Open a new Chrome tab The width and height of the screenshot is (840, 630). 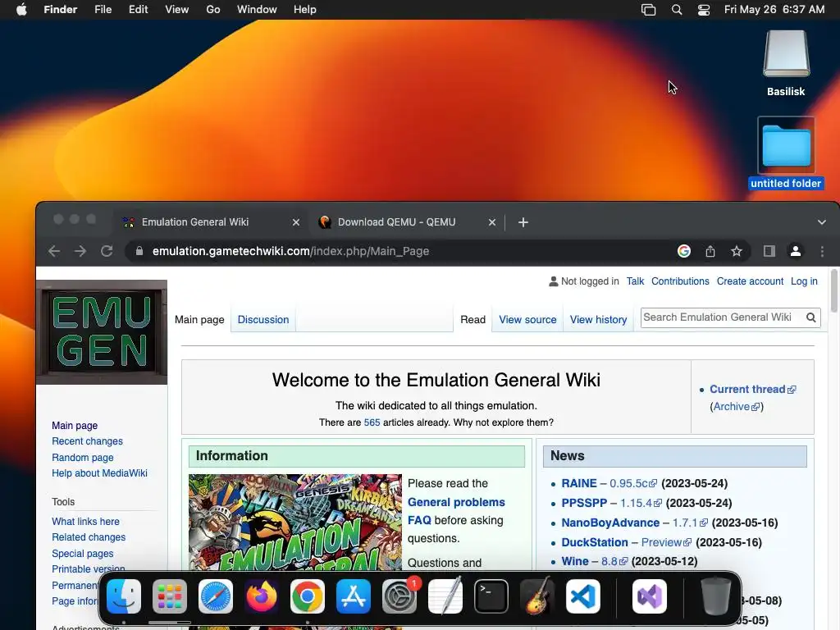coord(523,221)
